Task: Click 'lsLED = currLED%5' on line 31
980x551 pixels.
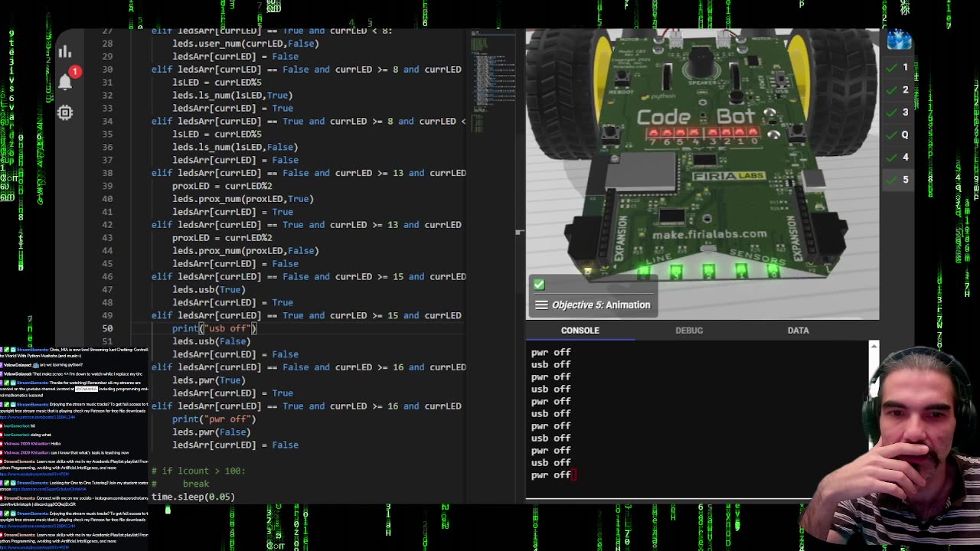Action: tap(217, 82)
